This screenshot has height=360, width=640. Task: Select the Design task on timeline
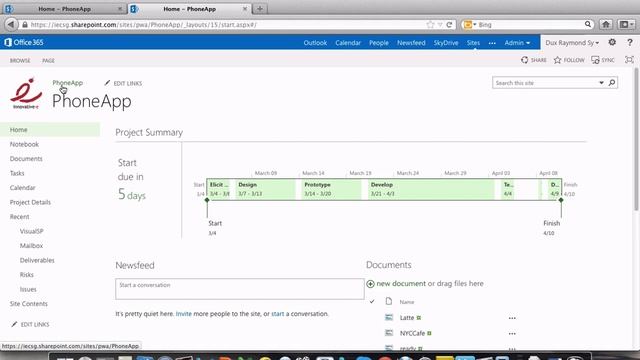[x=265, y=189]
